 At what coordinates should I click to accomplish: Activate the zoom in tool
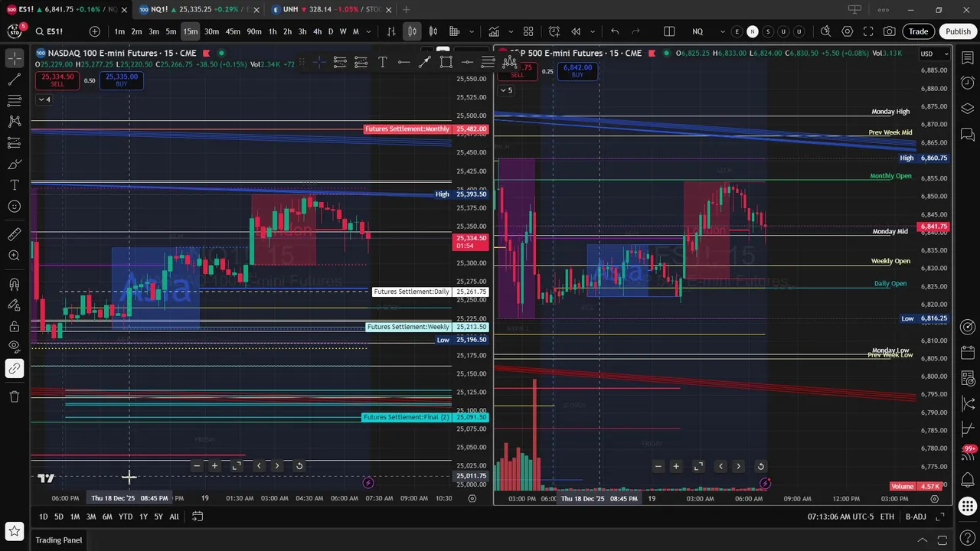pyautogui.click(x=14, y=256)
